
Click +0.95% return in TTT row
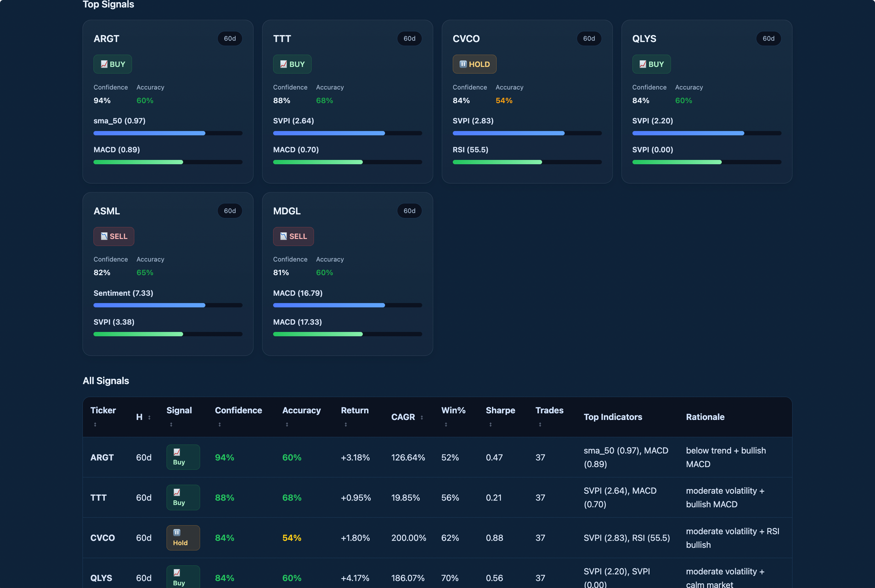356,498
